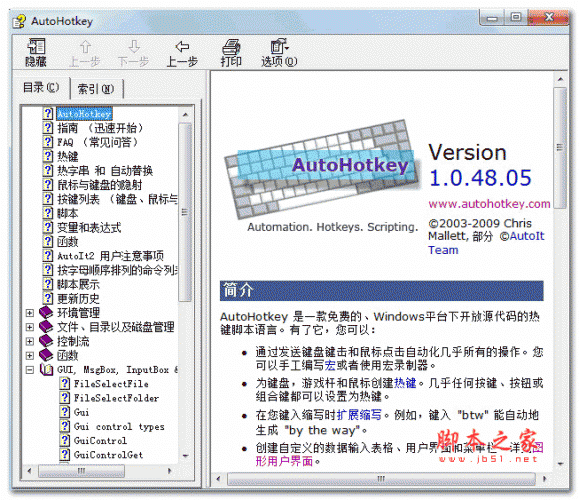Image resolution: width=579 pixels, height=500 pixels.
Task: Click the grayed-out 下一步 down arrow icon
Action: click(134, 47)
